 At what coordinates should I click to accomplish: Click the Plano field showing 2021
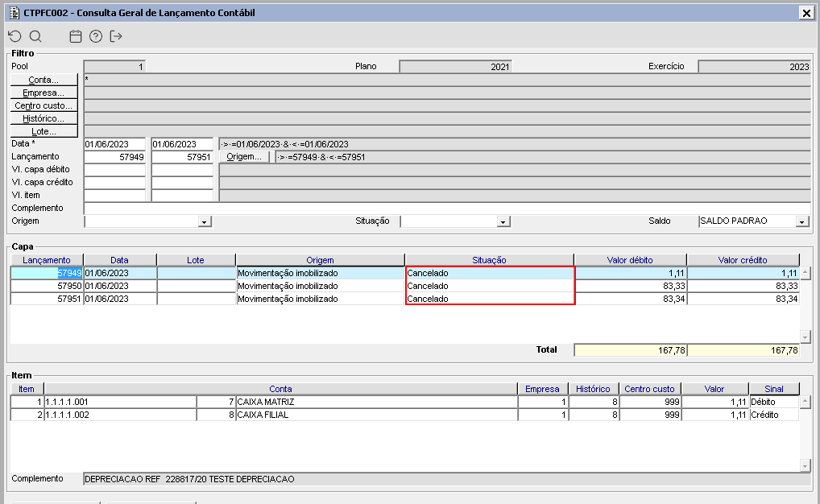point(455,66)
